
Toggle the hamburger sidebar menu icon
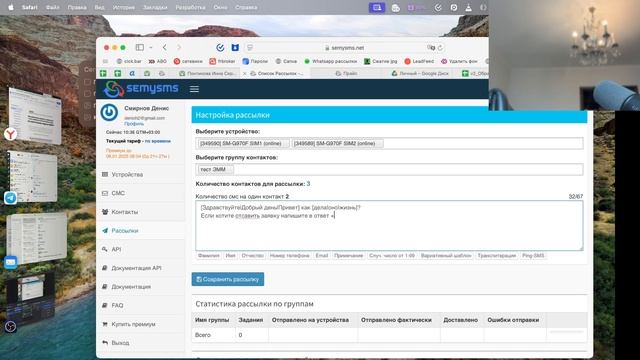(x=194, y=89)
